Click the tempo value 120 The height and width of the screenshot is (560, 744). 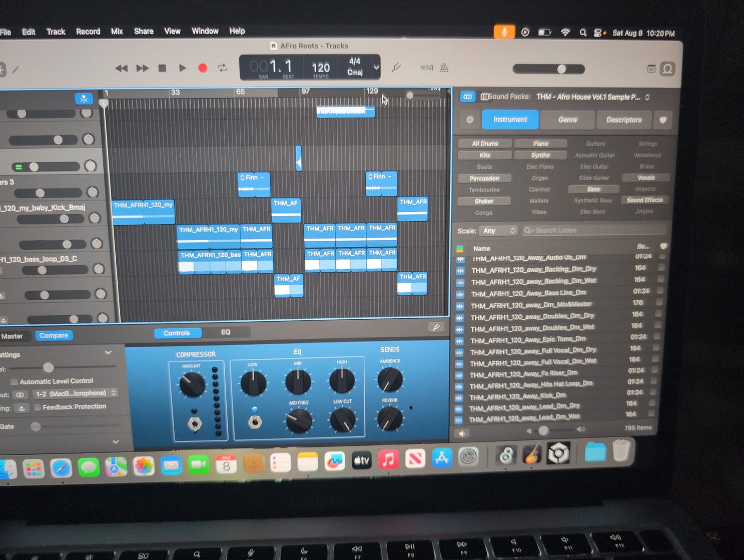pyautogui.click(x=320, y=68)
